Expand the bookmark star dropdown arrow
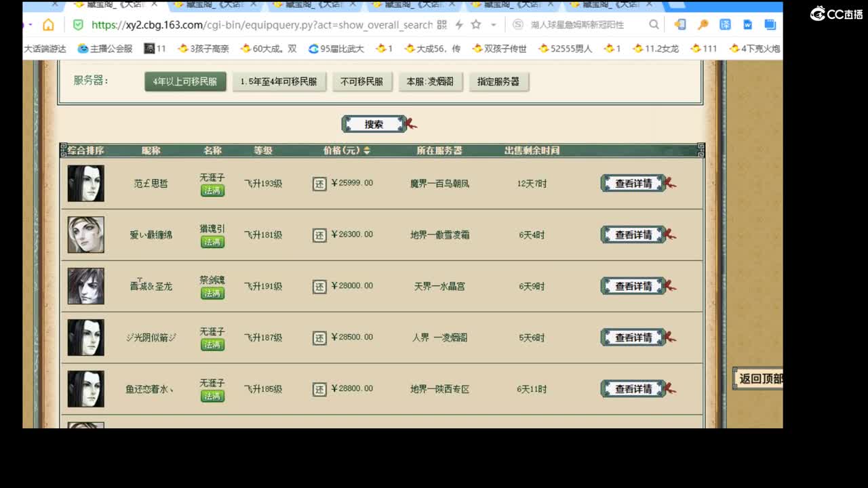868x488 pixels. point(494,25)
